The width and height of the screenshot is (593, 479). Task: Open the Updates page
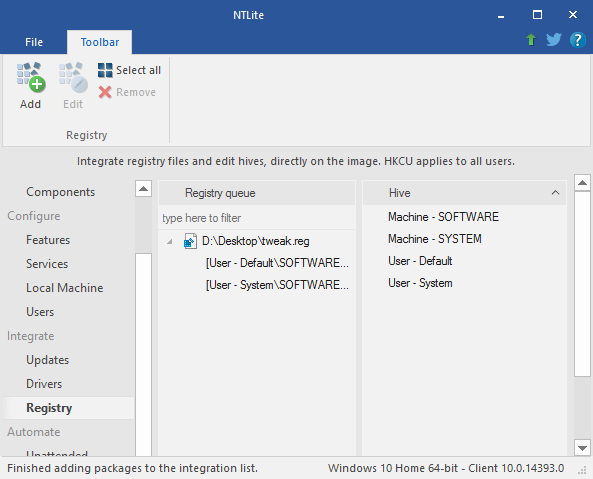click(x=47, y=360)
